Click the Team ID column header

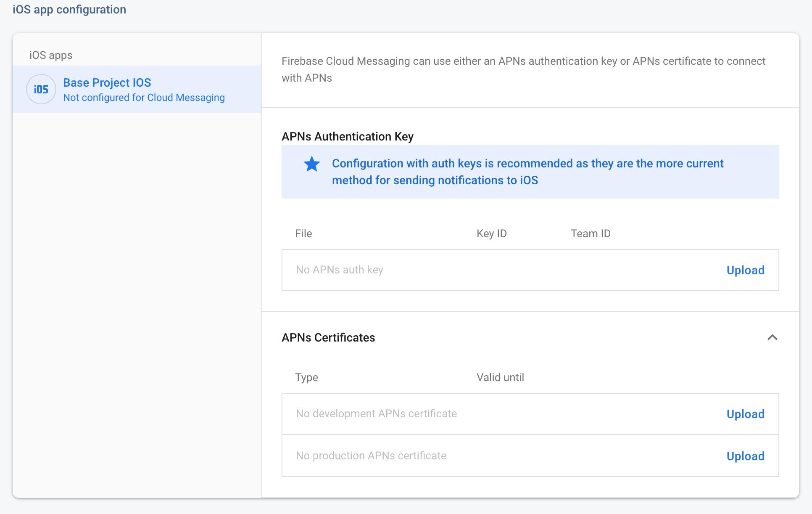(x=590, y=233)
